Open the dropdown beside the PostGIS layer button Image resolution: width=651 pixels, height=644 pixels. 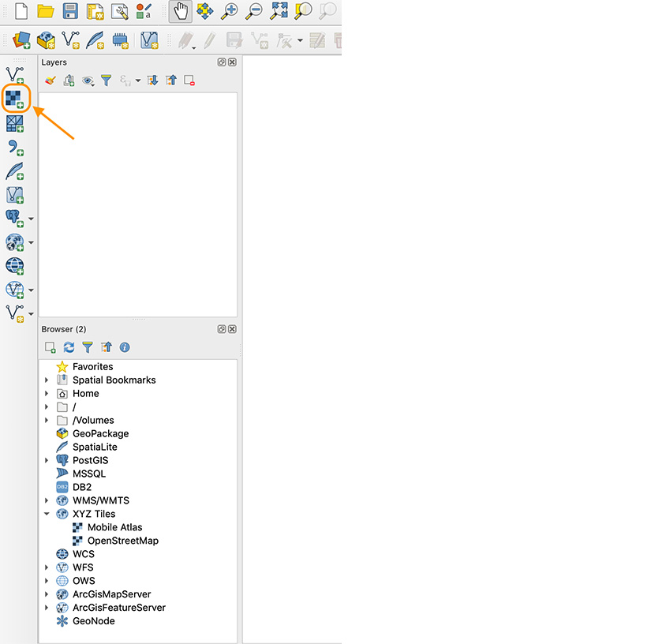30,219
